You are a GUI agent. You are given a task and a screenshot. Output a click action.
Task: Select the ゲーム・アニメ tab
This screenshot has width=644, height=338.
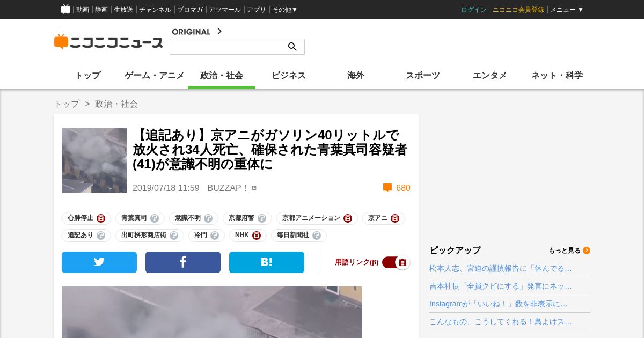point(155,76)
